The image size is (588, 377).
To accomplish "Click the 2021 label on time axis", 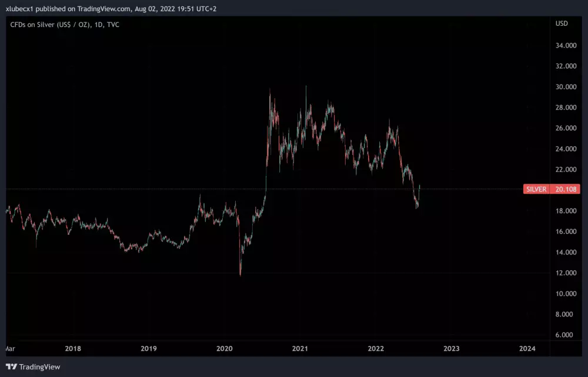I will coord(300,349).
